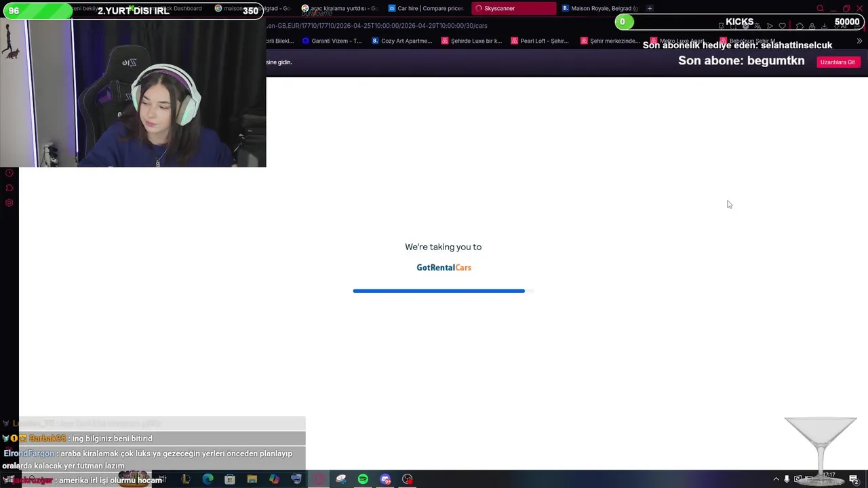868x488 pixels.
Task: Open Microsoft Store taskbar icon
Action: coord(230,479)
